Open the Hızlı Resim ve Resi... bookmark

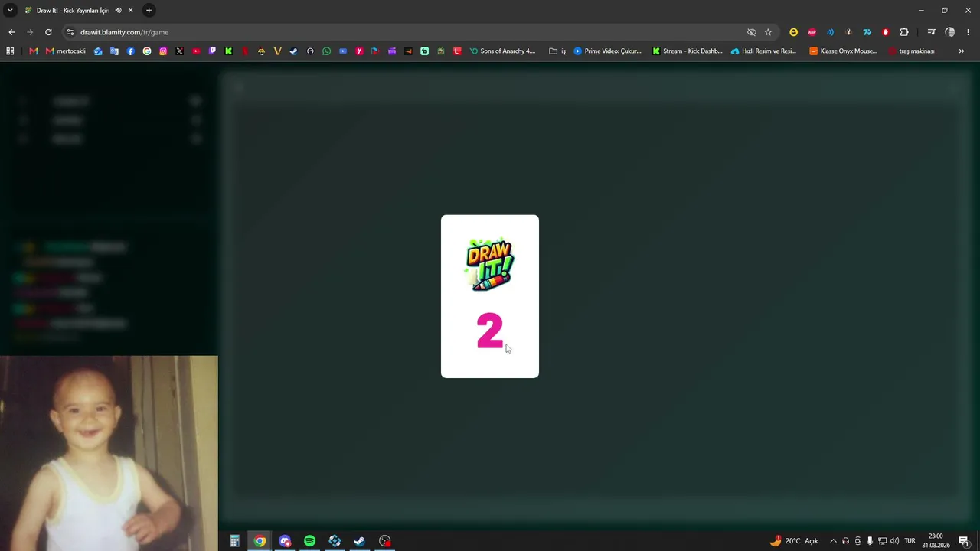point(763,51)
